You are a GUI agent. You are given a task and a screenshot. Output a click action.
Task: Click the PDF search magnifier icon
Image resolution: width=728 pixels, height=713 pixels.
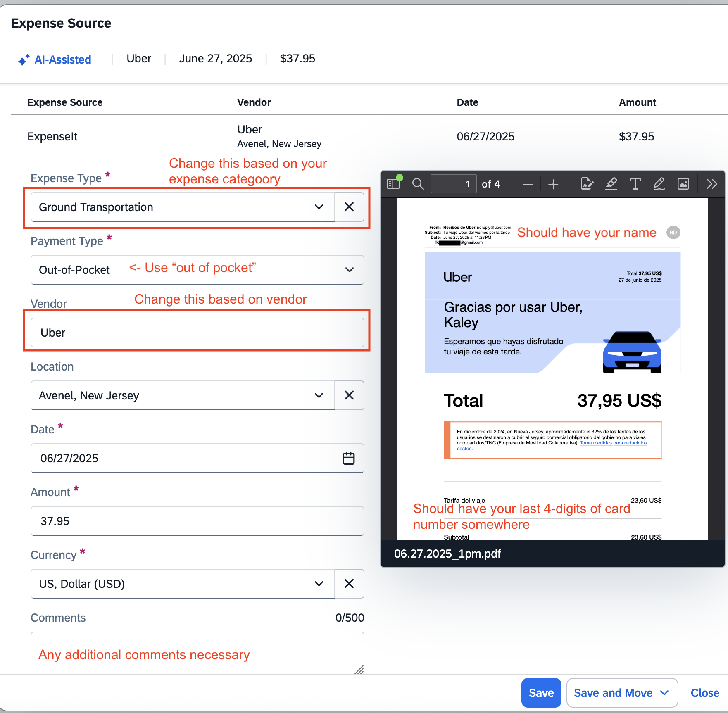coord(418,184)
